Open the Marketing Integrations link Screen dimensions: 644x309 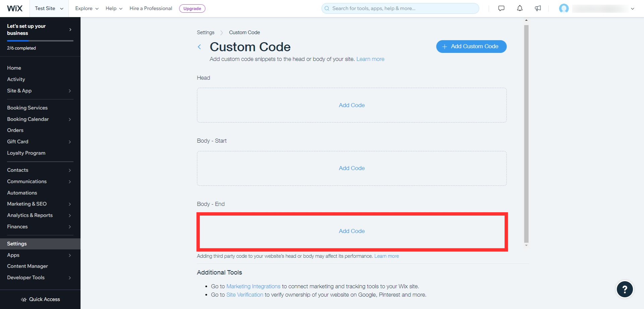point(253,286)
